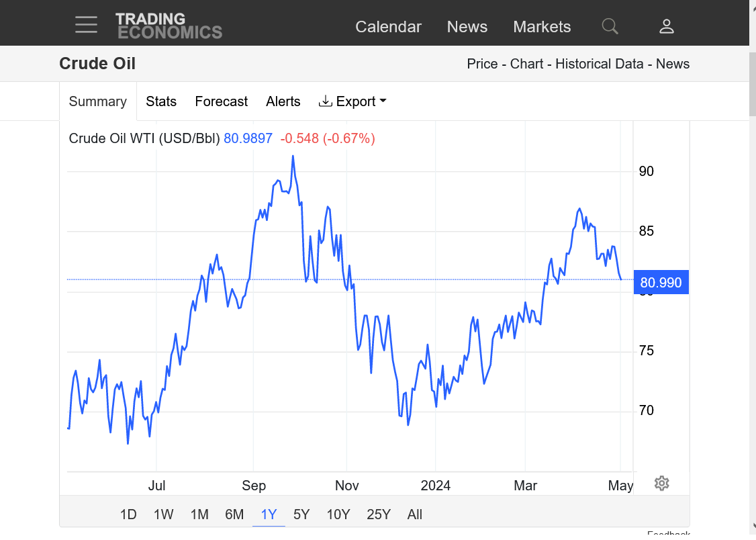This screenshot has width=756, height=540.
Task: Click the Crude Oil page title
Action: (97, 64)
